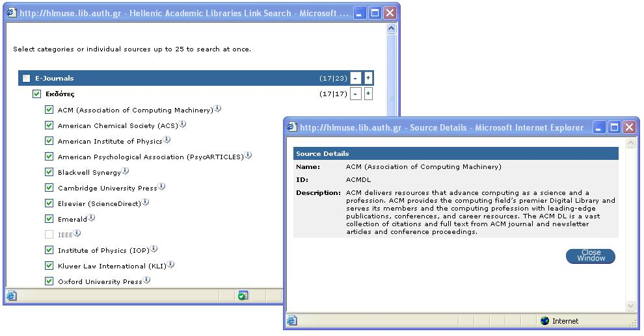Show Institute of Physics info icon

154,249
